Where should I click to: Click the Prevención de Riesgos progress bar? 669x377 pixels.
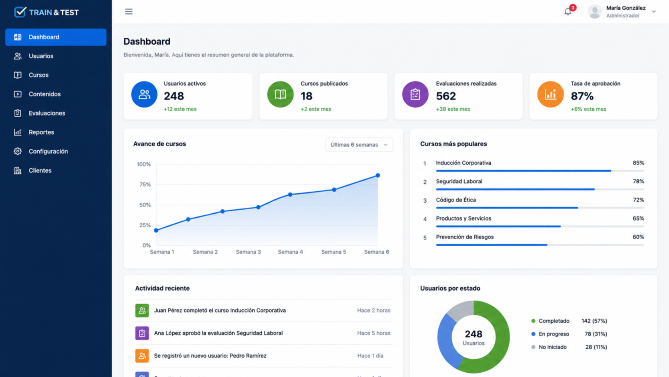coord(540,245)
